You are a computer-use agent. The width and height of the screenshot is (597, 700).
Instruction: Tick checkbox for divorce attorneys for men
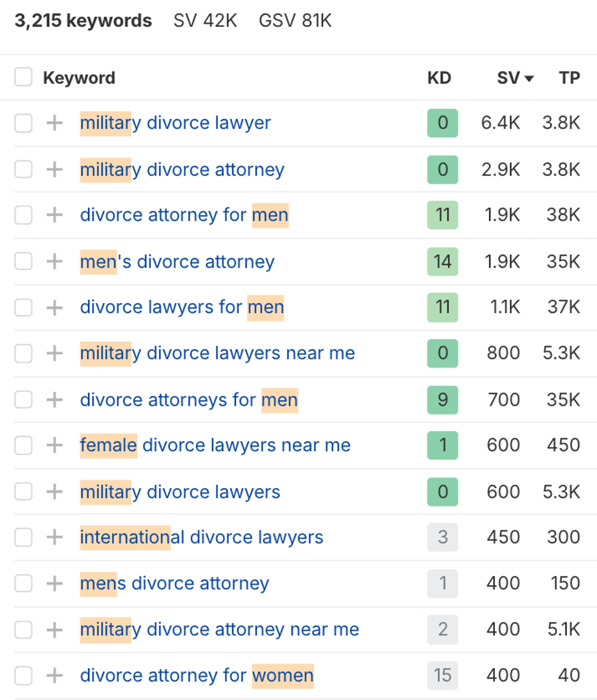23,400
